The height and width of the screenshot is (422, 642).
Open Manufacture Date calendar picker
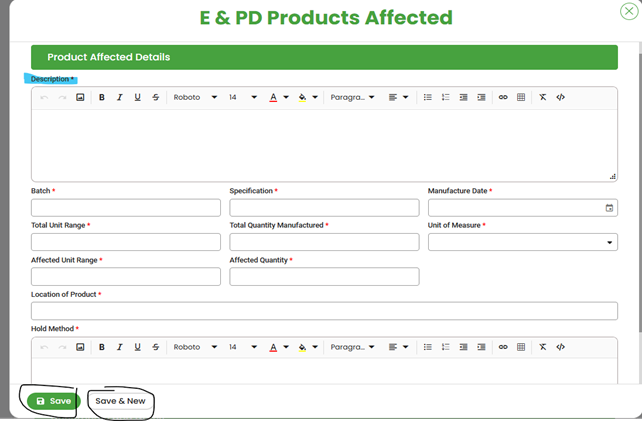(x=609, y=208)
